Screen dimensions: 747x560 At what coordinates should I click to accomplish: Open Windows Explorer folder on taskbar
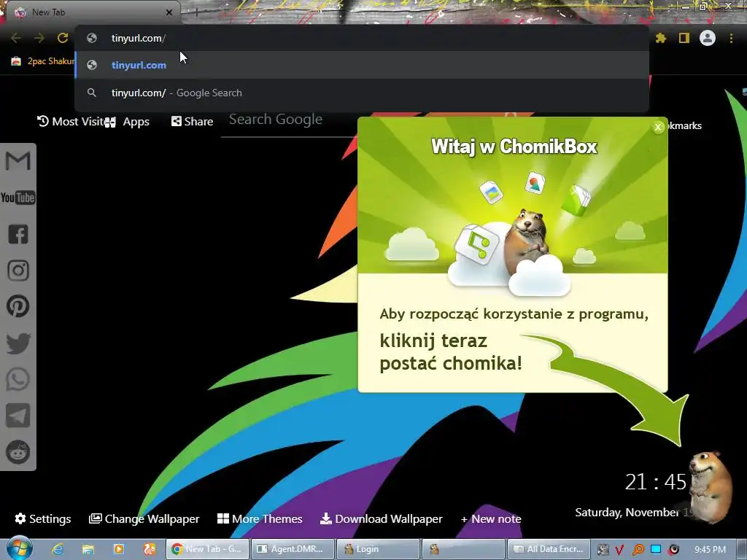click(x=88, y=549)
